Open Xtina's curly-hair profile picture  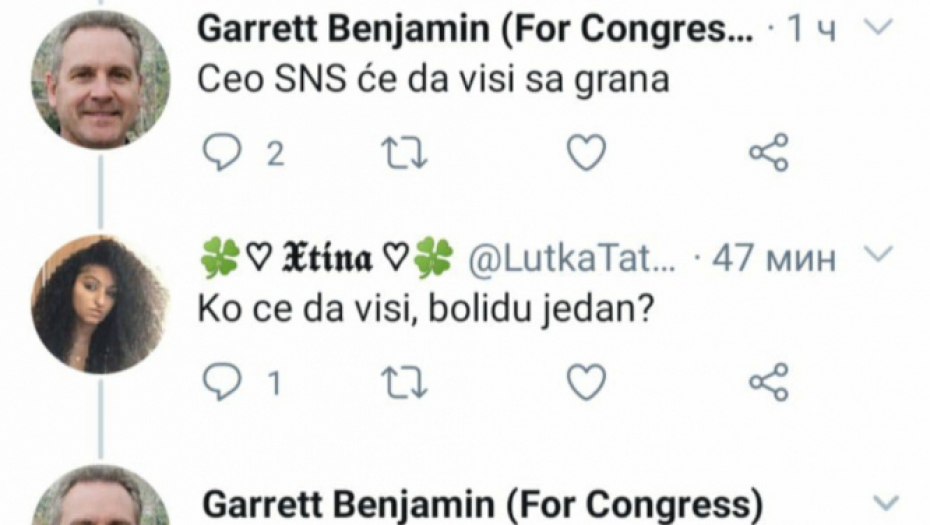[100, 305]
